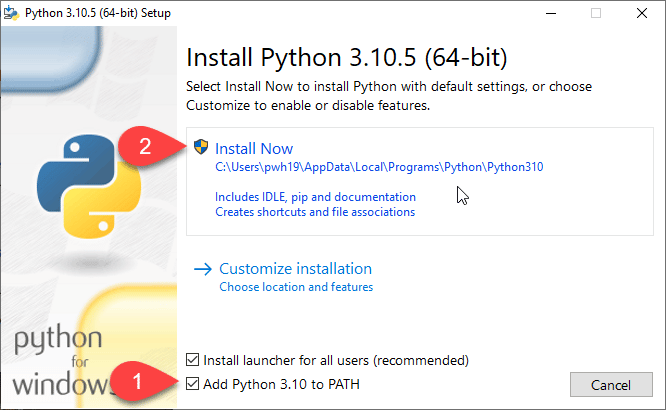Click the UAC shield icon beside Install Now
666x410 pixels.
tap(201, 148)
